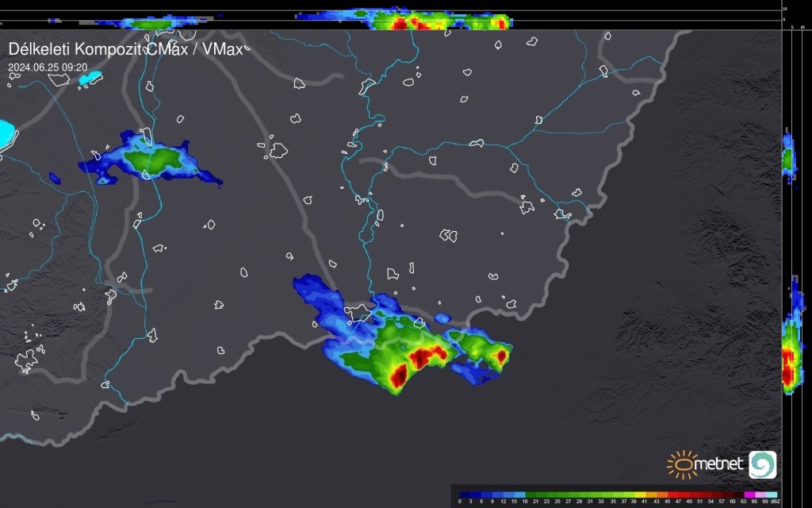This screenshot has height=508, width=812.
Task: Click the yellow 39 dBZ legend swatch
Action: coord(641,494)
